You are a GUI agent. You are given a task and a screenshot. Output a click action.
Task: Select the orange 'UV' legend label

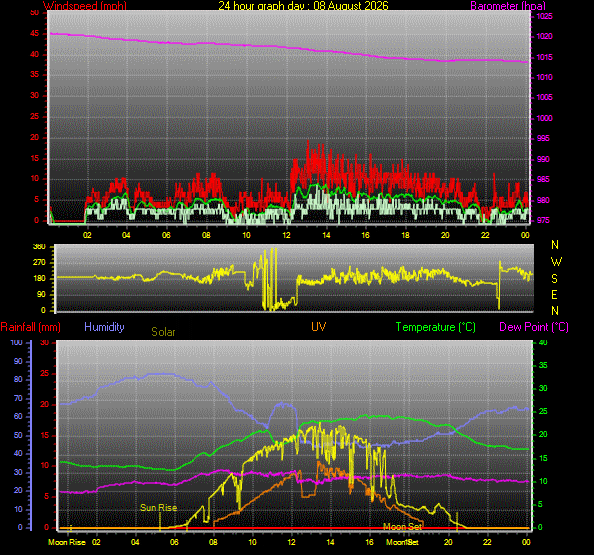(x=318, y=327)
